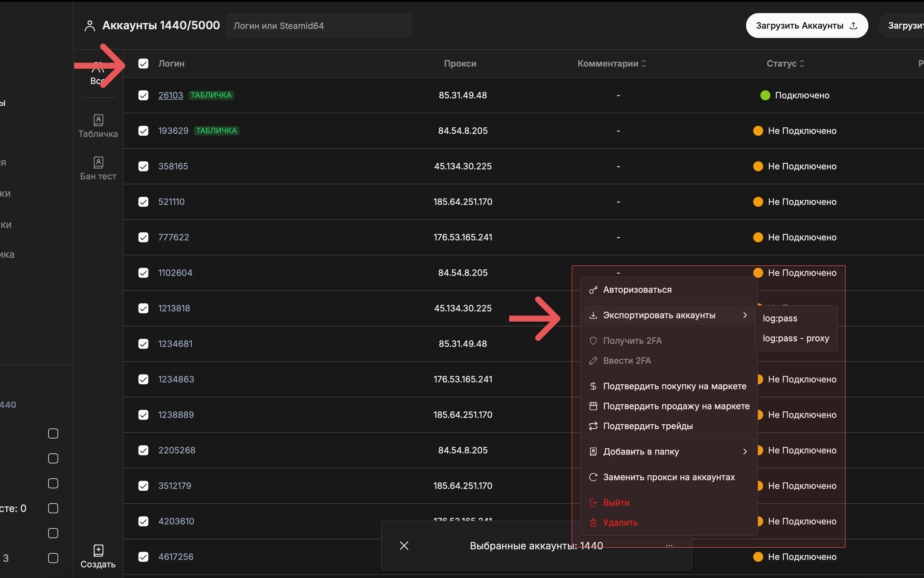
Task: Select Выйти from context menu
Action: click(668, 502)
